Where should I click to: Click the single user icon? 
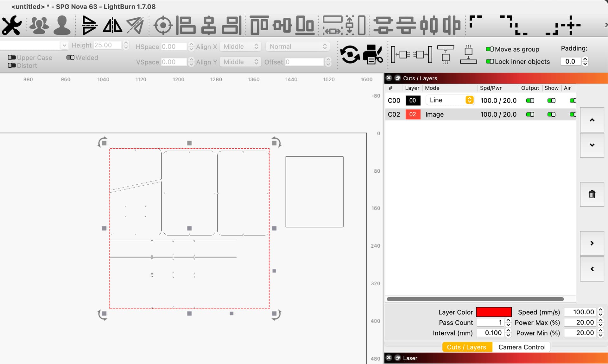tap(62, 25)
